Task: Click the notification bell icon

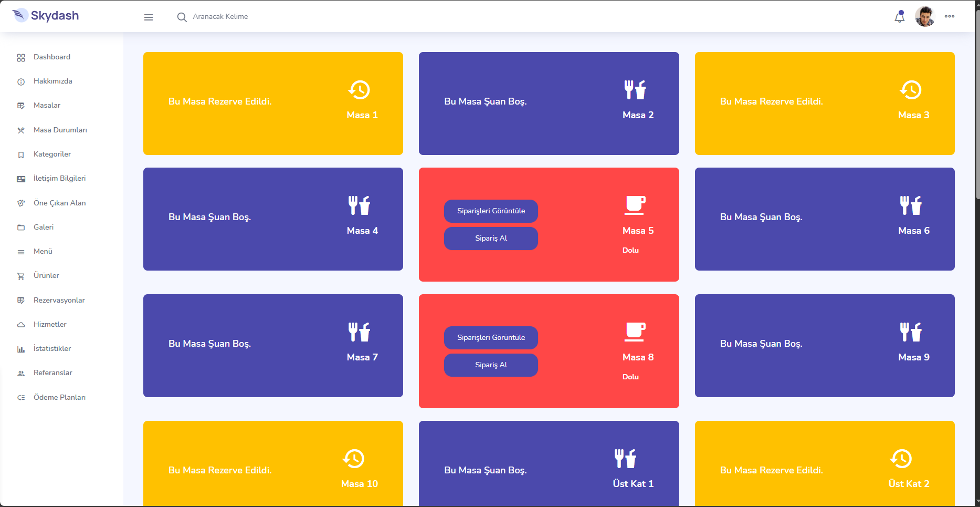Action: tap(899, 17)
